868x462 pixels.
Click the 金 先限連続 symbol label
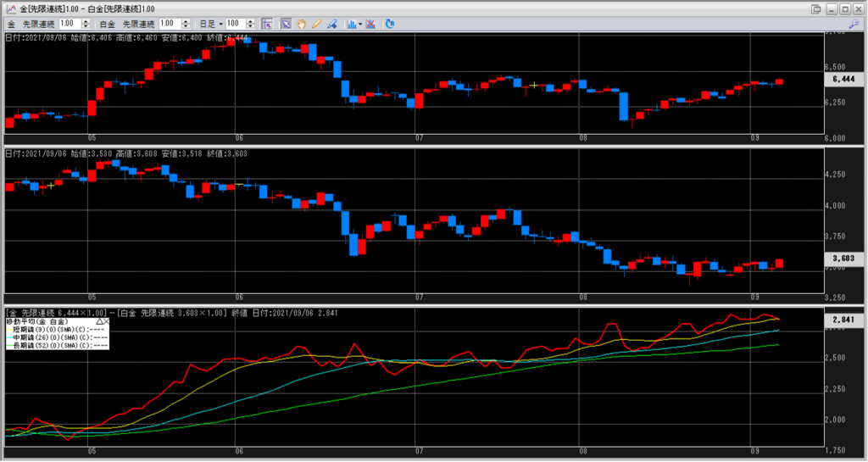point(32,24)
